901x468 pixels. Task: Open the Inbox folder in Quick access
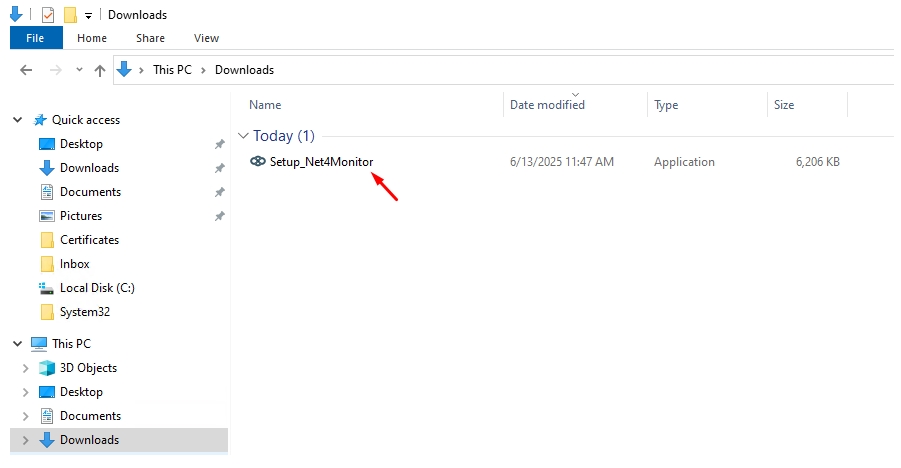coord(75,264)
